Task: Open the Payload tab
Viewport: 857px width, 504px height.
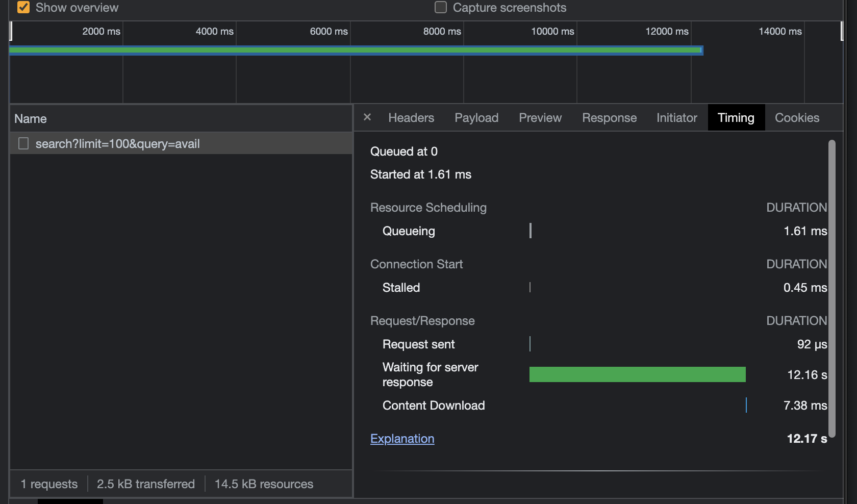Action: point(476,117)
